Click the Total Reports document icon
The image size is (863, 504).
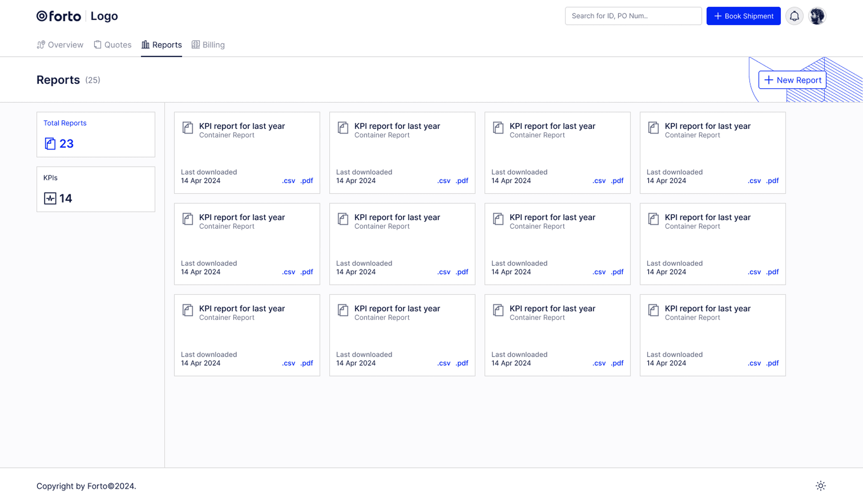point(50,144)
